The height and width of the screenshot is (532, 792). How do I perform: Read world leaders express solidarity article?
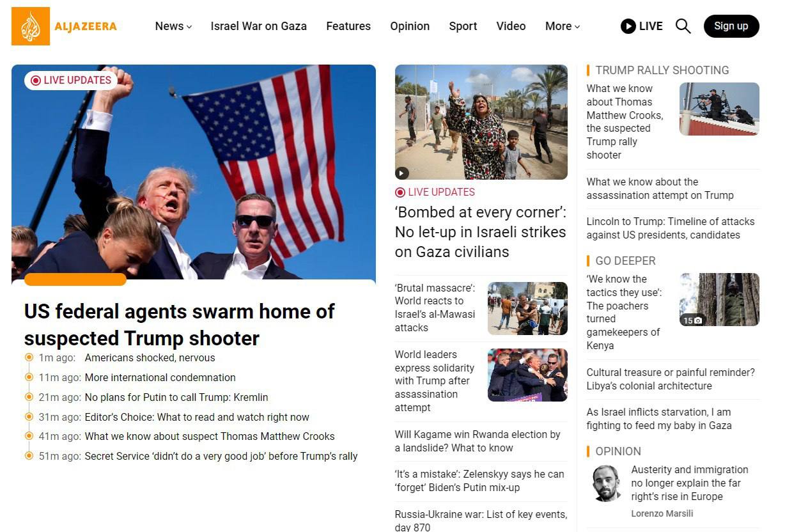(435, 381)
